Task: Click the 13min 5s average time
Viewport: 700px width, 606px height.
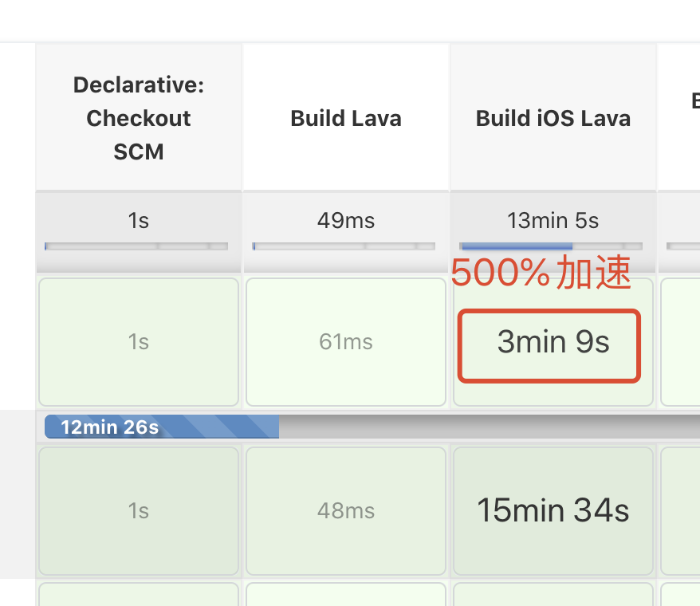Action: pyautogui.click(x=553, y=220)
